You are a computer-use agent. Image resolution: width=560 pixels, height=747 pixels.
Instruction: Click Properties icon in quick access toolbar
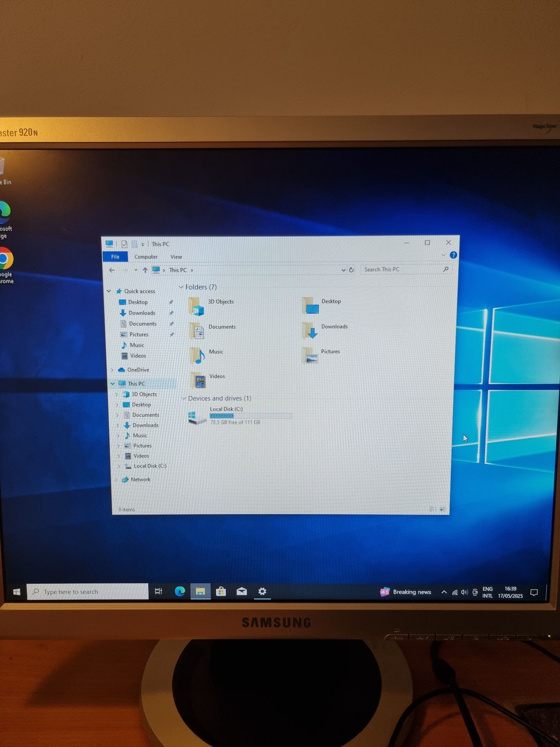point(124,244)
